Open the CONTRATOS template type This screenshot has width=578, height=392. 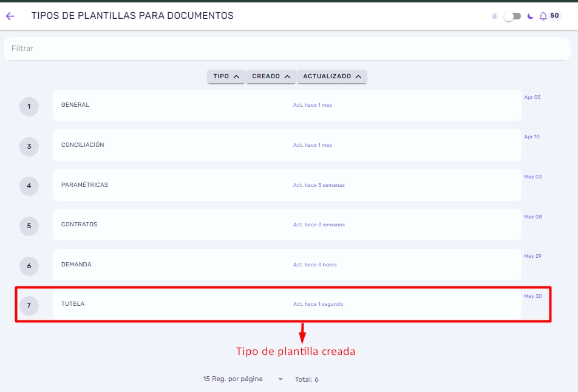coord(287,225)
